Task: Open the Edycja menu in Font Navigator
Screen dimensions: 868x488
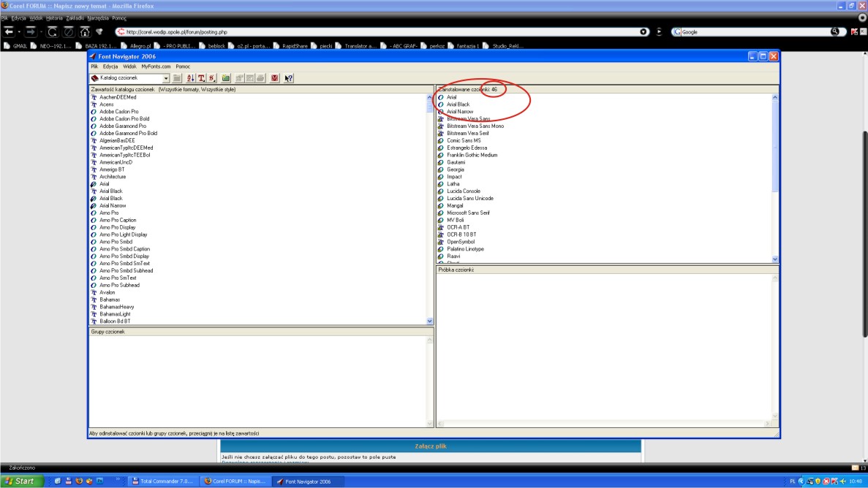Action: [110, 66]
